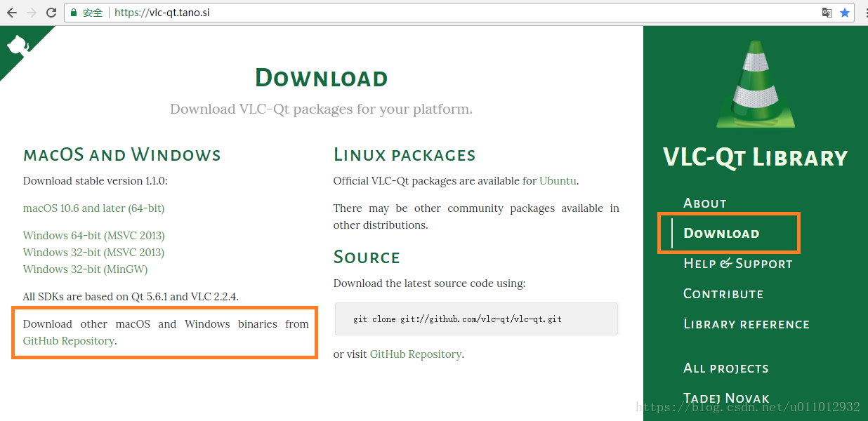Open GitHub Repository link under Source
This screenshot has height=421, width=868.
(415, 354)
